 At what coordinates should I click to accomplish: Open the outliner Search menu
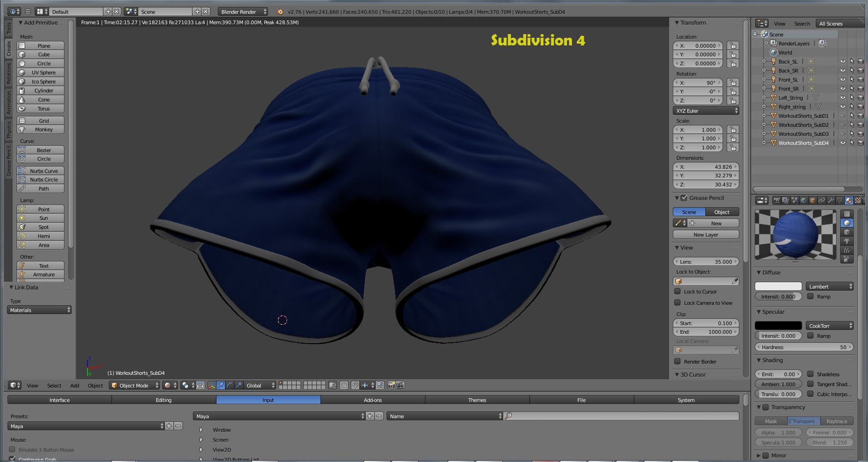click(x=802, y=23)
